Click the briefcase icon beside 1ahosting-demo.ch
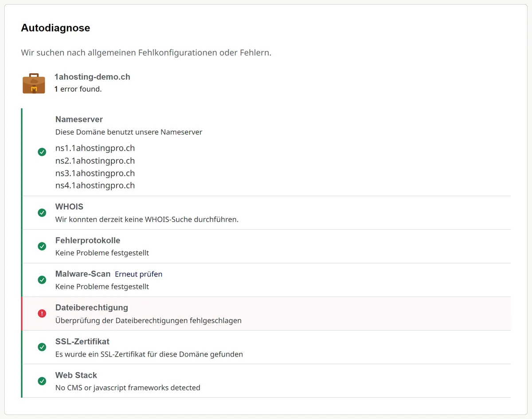 34,83
